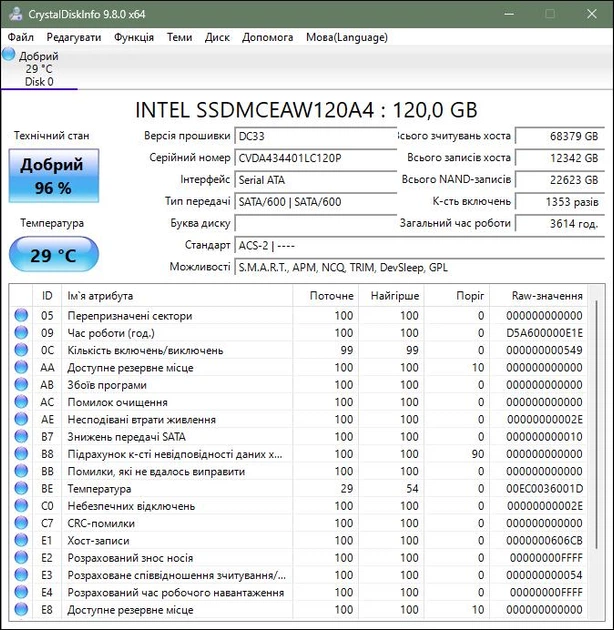Click status orb of attribute C0
This screenshot has width=614, height=630.
point(21,505)
